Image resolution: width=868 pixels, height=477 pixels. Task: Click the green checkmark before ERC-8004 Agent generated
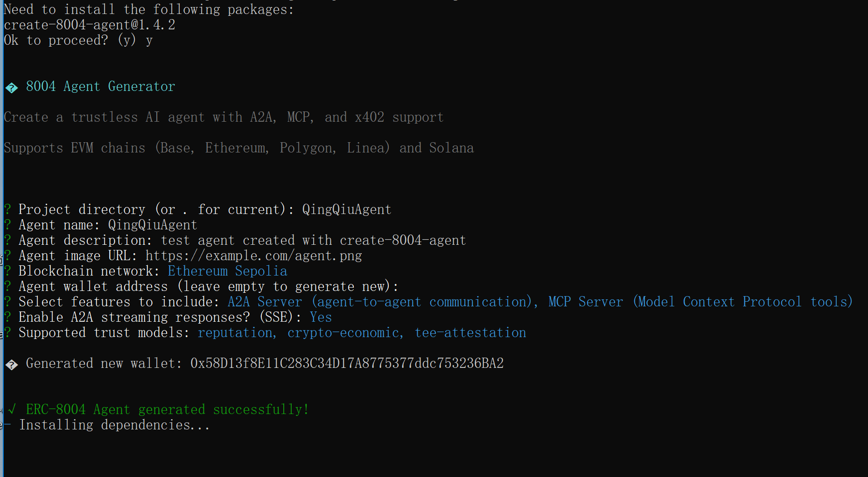point(12,409)
